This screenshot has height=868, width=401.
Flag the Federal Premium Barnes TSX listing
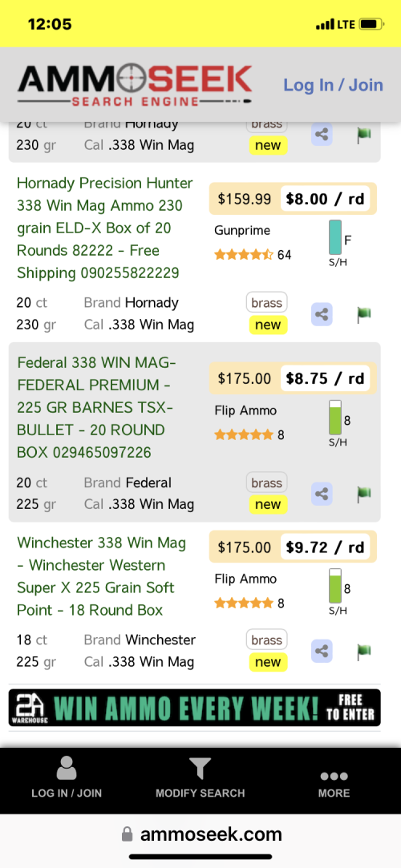point(363,494)
